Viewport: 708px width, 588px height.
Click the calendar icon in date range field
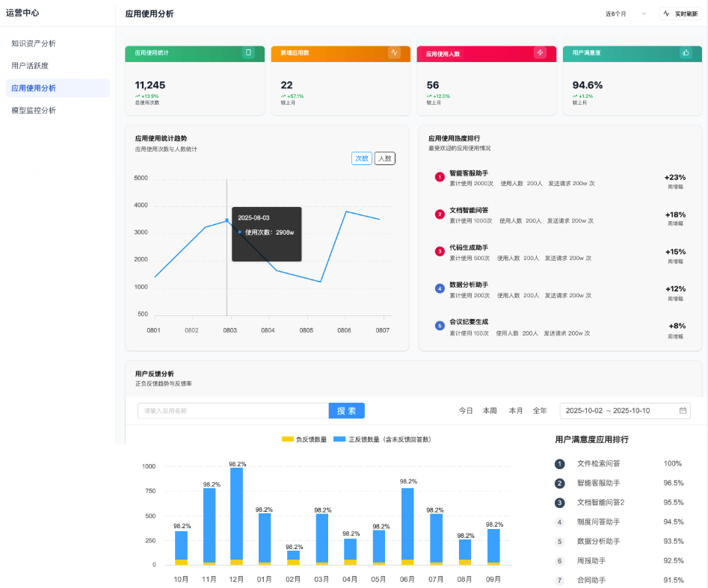683,411
